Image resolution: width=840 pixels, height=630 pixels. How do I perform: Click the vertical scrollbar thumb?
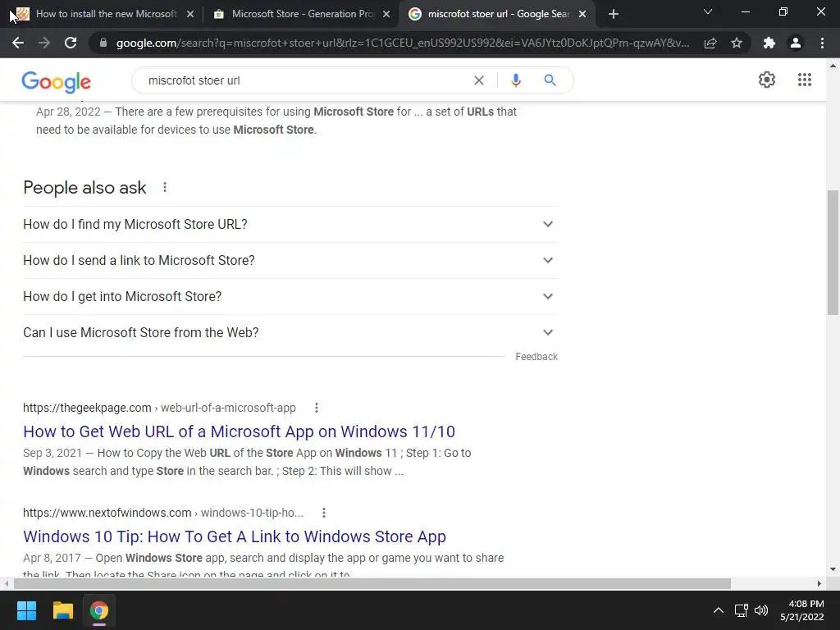833,253
